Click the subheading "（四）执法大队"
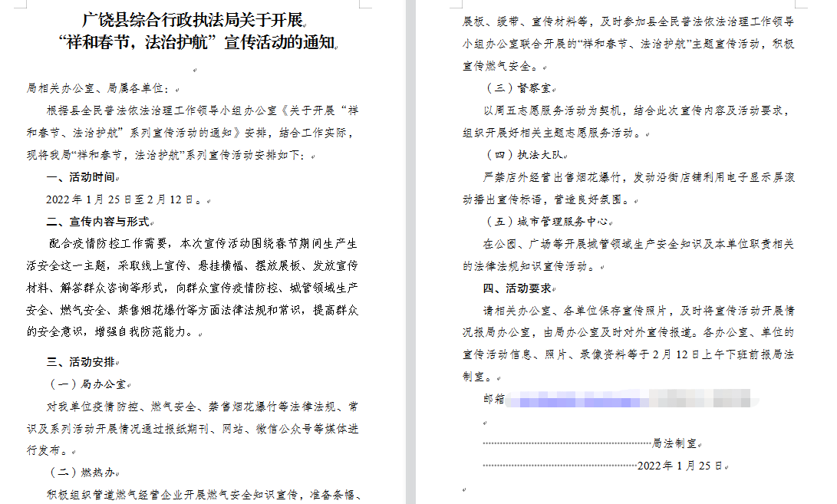The height and width of the screenshot is (504, 837). (x=522, y=155)
